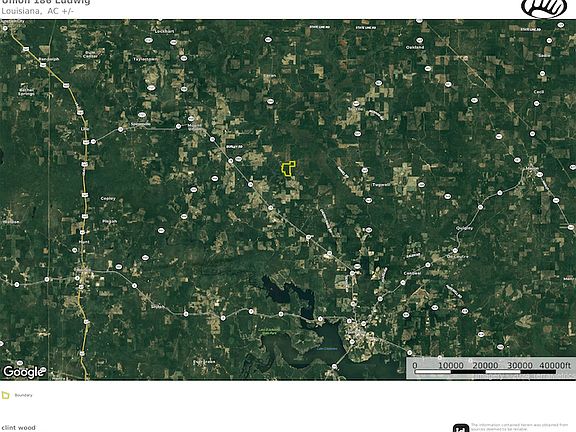Click the Copley place label
Image resolution: width=576 pixels, height=432 pixels.
tap(108, 198)
